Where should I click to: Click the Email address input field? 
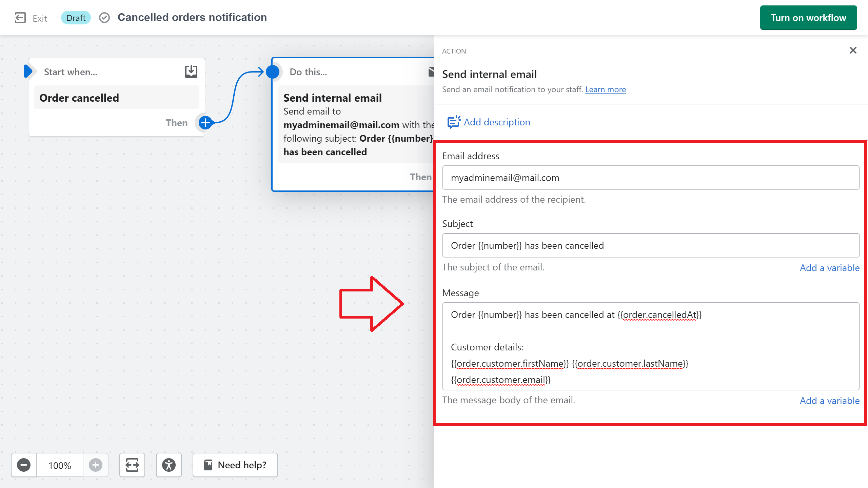point(651,178)
